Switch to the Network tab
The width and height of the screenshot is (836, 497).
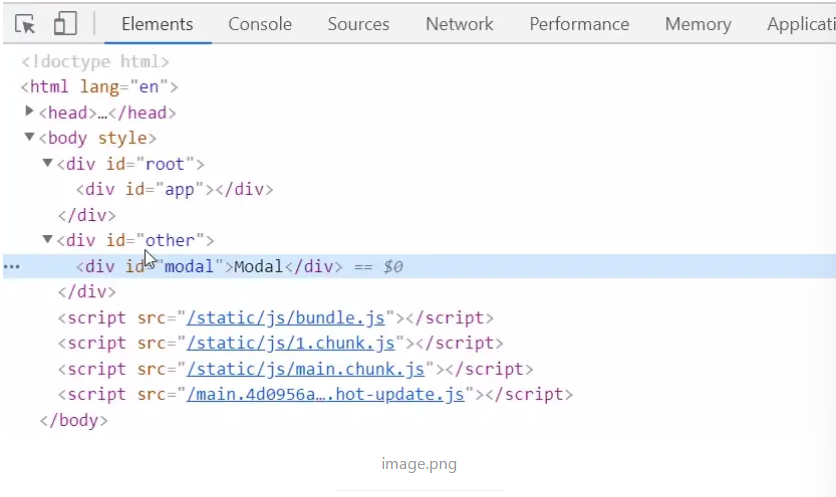(x=459, y=24)
